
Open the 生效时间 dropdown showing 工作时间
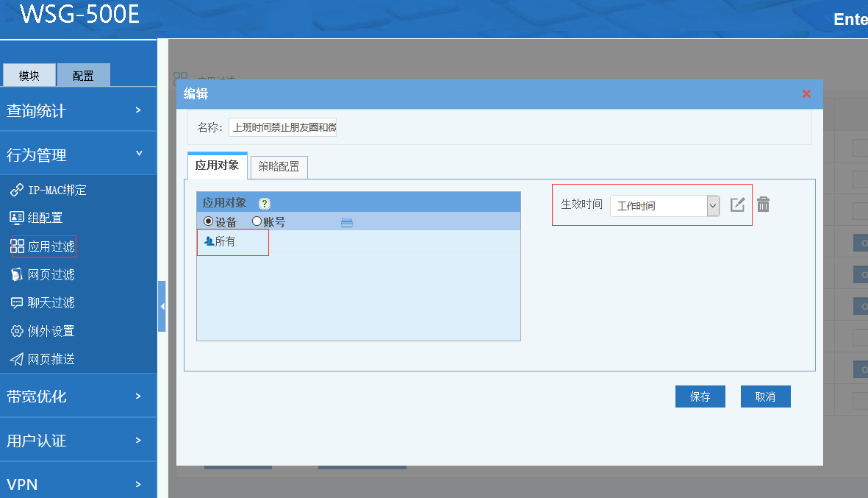coord(664,206)
